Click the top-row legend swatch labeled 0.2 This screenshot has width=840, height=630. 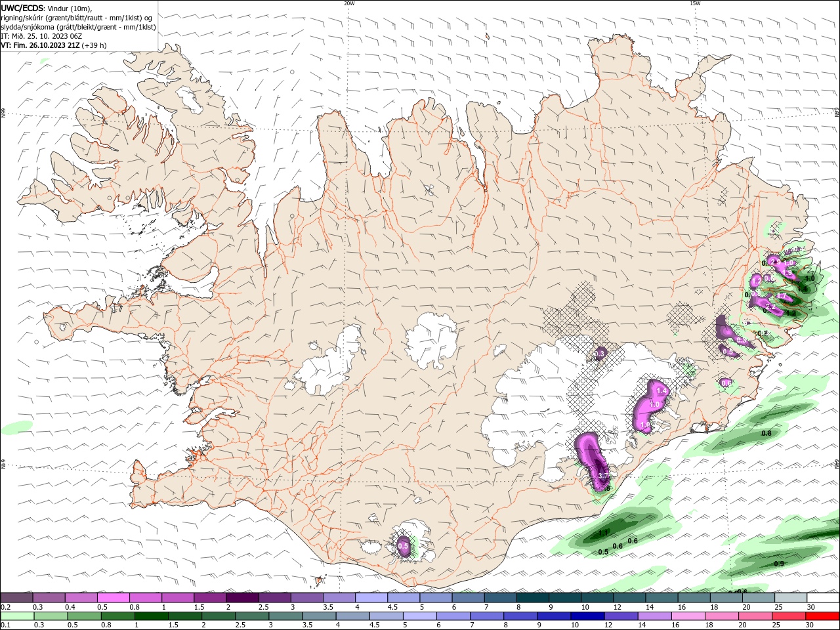(17, 598)
